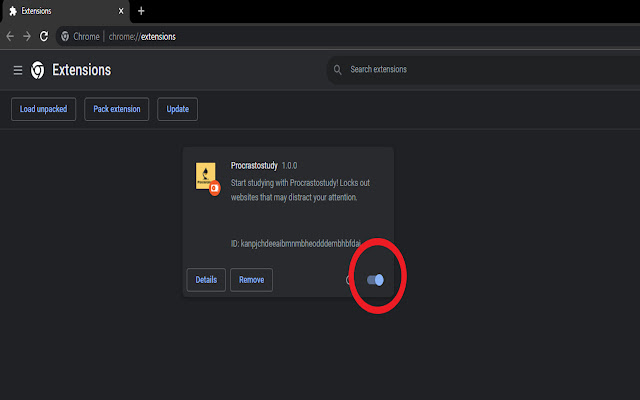Viewport: 640px width, 400px height.
Task: Close the Extensions tab
Action: click(x=121, y=11)
